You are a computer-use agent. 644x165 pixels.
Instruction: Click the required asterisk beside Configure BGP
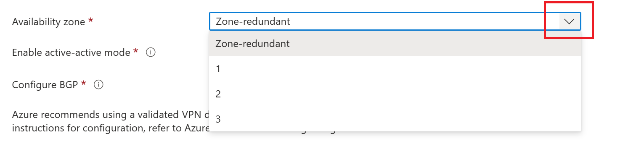(x=83, y=83)
